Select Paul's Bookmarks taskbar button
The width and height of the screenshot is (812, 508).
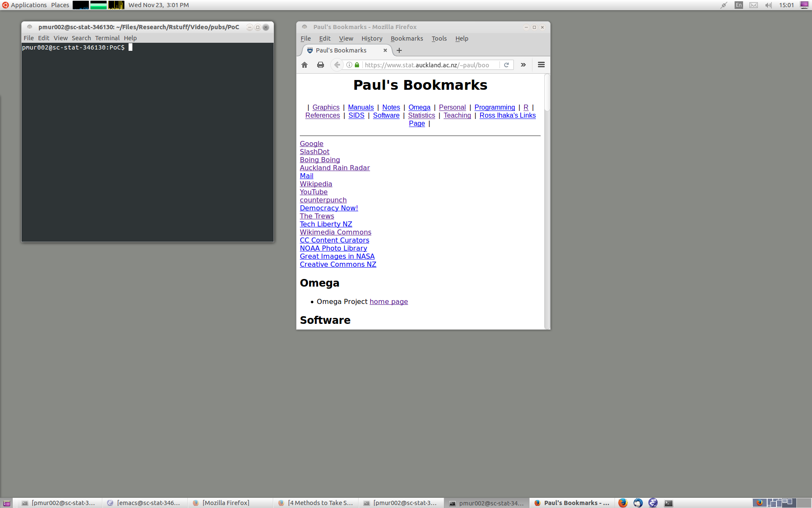572,503
